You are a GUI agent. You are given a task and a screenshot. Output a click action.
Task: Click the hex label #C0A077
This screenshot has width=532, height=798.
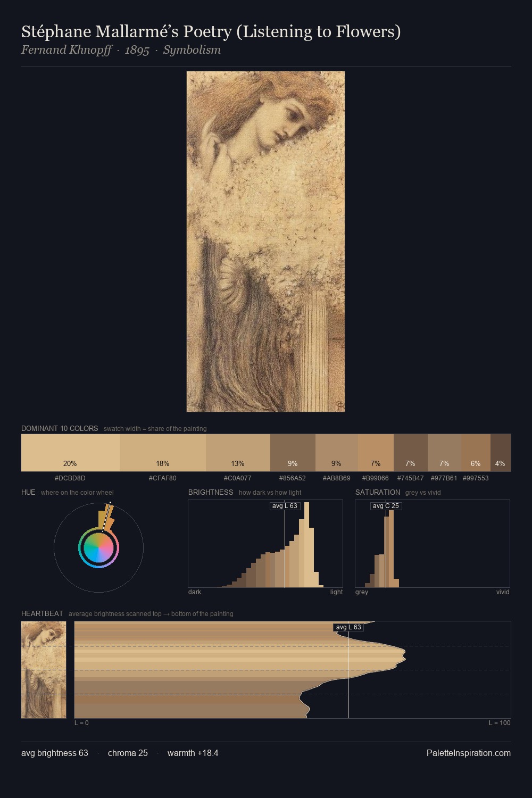(238, 478)
